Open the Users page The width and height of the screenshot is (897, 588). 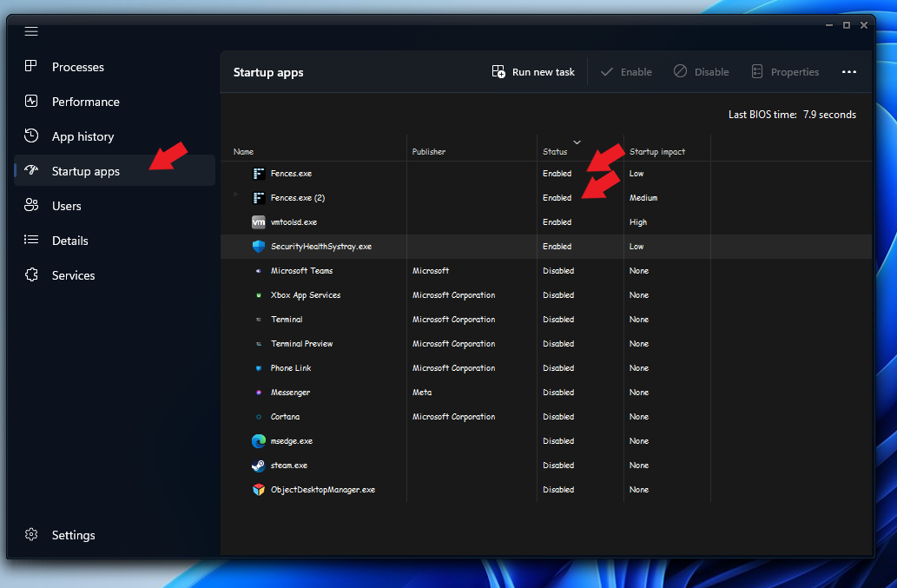(115, 205)
